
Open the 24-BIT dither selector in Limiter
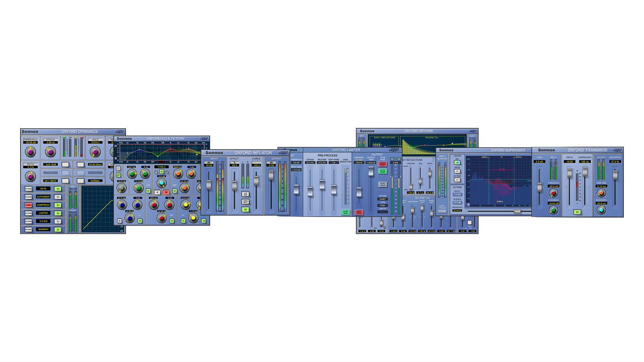(x=383, y=199)
